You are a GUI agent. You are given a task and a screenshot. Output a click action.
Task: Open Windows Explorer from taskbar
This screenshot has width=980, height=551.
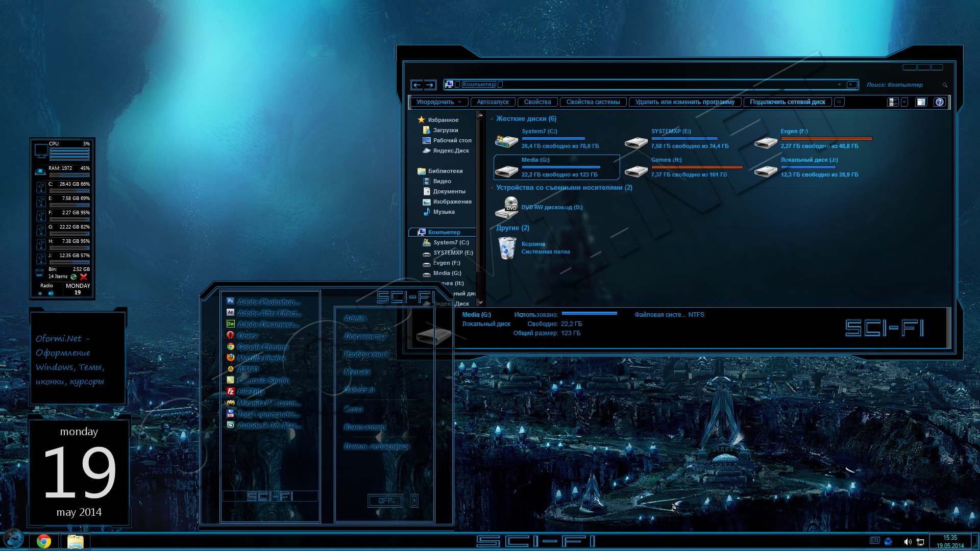(x=76, y=540)
